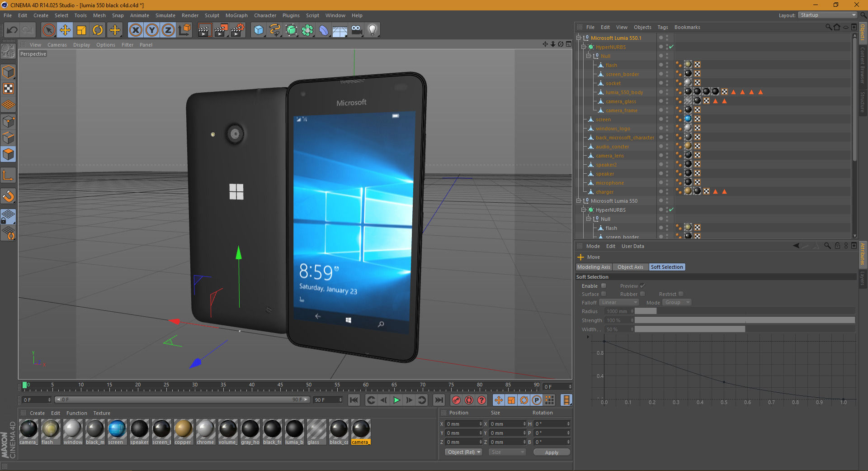Click the Undo arrow icon
The image size is (868, 471).
tap(12, 30)
